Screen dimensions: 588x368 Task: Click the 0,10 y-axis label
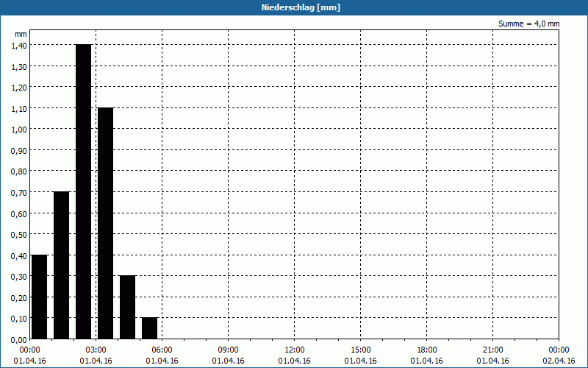[x=19, y=319]
